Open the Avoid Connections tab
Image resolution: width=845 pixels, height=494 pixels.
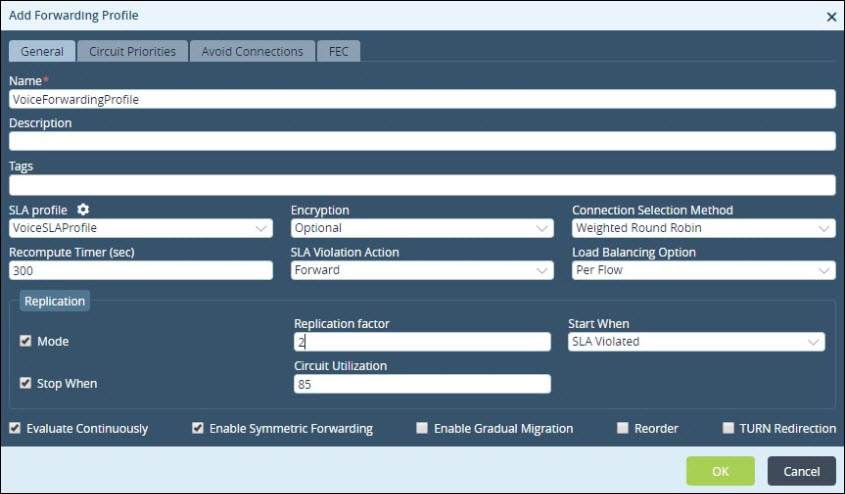(252, 51)
